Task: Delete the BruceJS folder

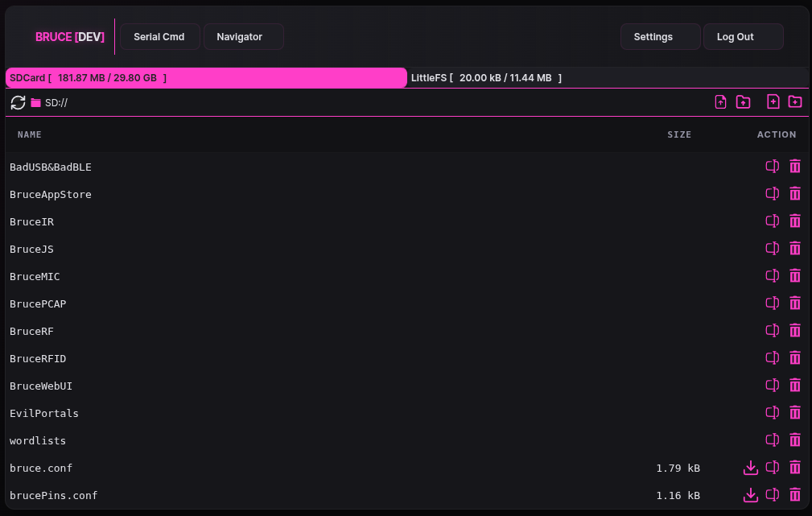Action: coord(795,249)
